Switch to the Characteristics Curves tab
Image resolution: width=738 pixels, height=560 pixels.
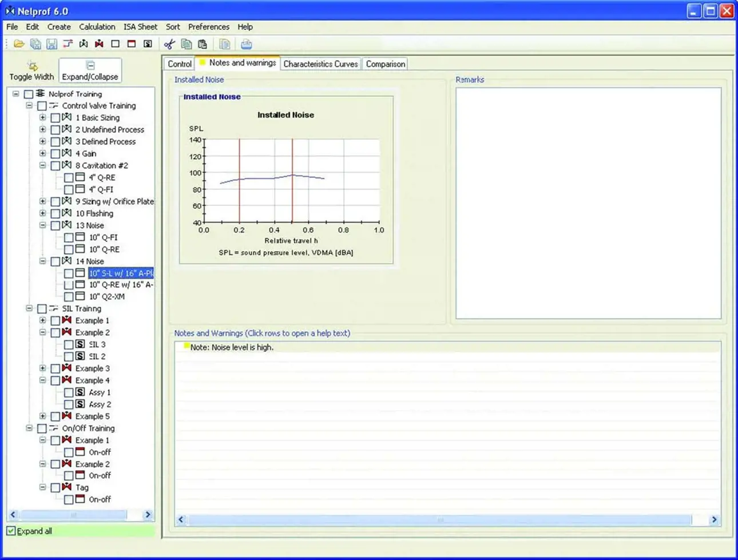coord(320,64)
